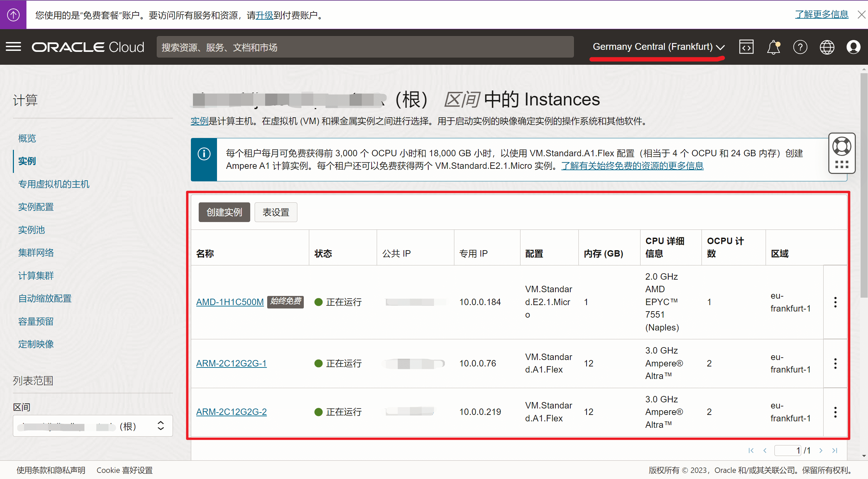Go to previous page of table
The height and width of the screenshot is (479, 868).
tap(765, 450)
